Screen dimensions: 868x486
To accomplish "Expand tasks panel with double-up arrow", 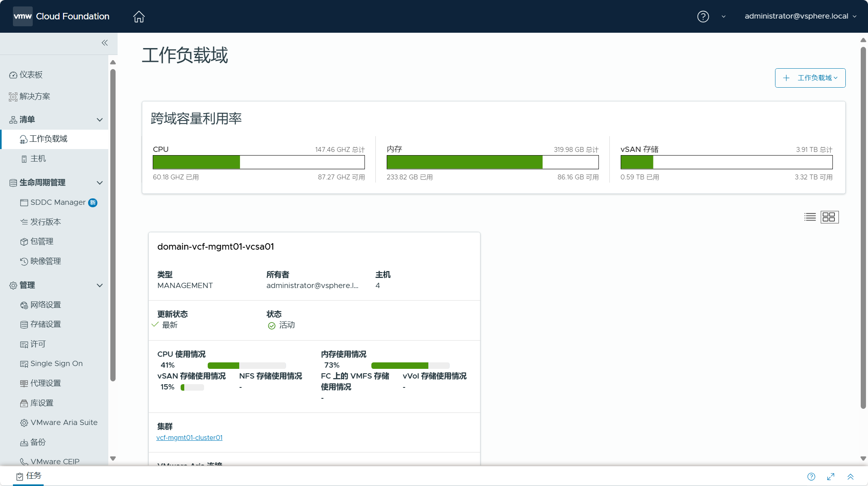I will click(850, 477).
